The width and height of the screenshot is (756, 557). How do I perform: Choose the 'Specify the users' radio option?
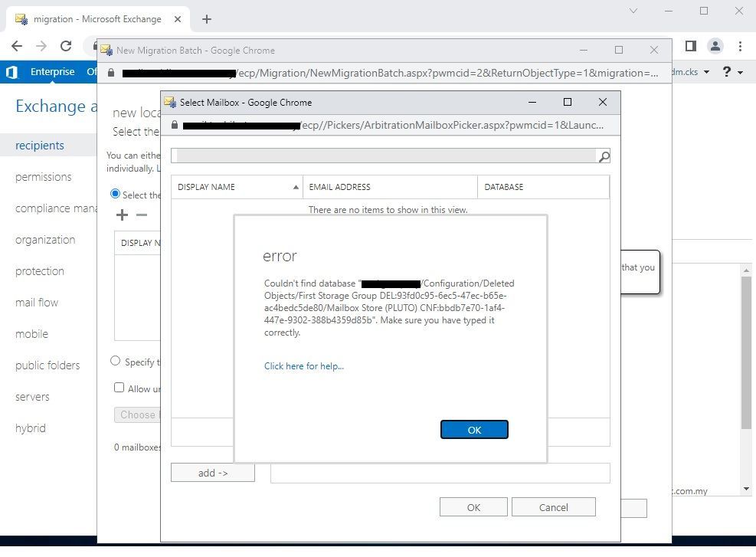116,361
